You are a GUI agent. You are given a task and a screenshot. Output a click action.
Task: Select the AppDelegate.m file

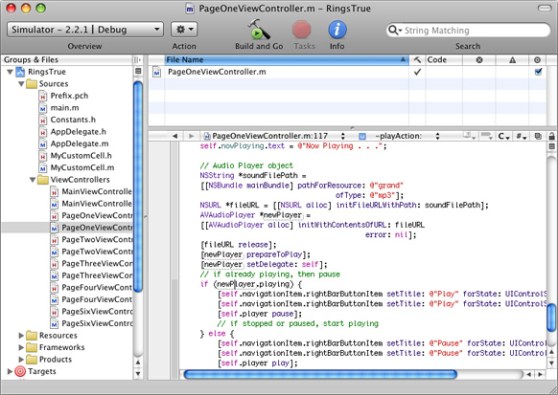(x=79, y=144)
